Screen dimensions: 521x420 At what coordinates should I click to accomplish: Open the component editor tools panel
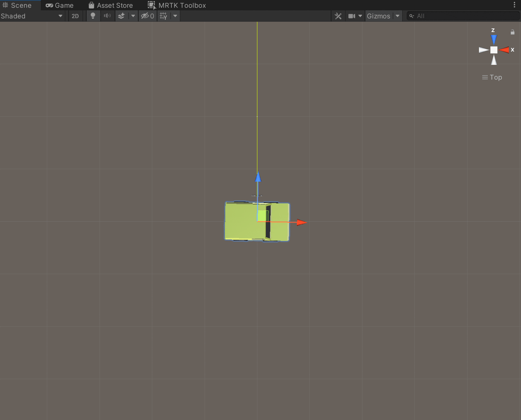(338, 16)
